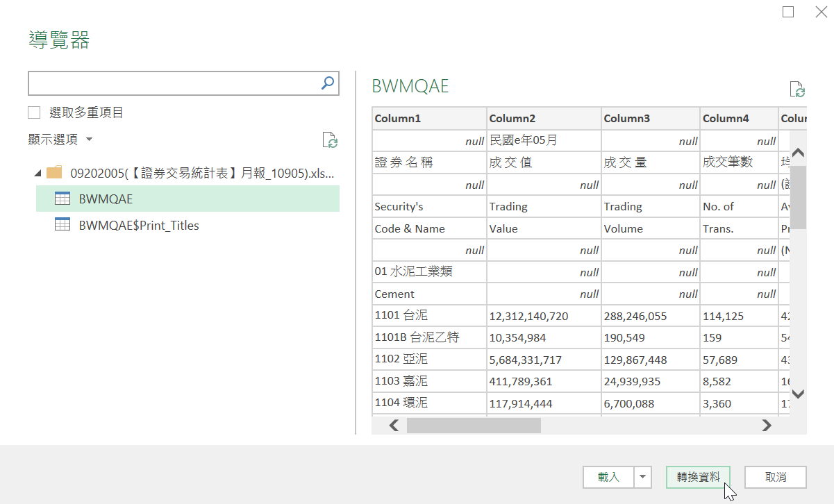Click the 01 水泥工業類 cell
834x504 pixels.
coord(430,272)
